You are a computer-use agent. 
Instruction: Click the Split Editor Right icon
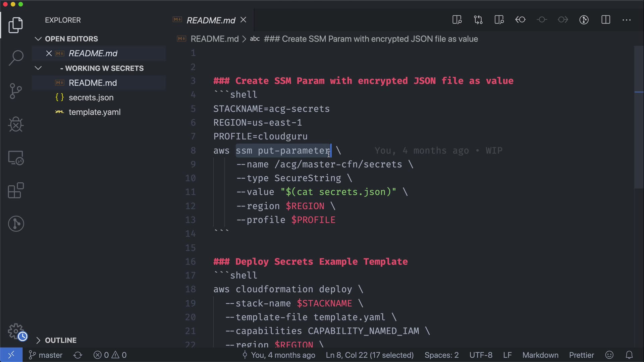[x=605, y=20]
